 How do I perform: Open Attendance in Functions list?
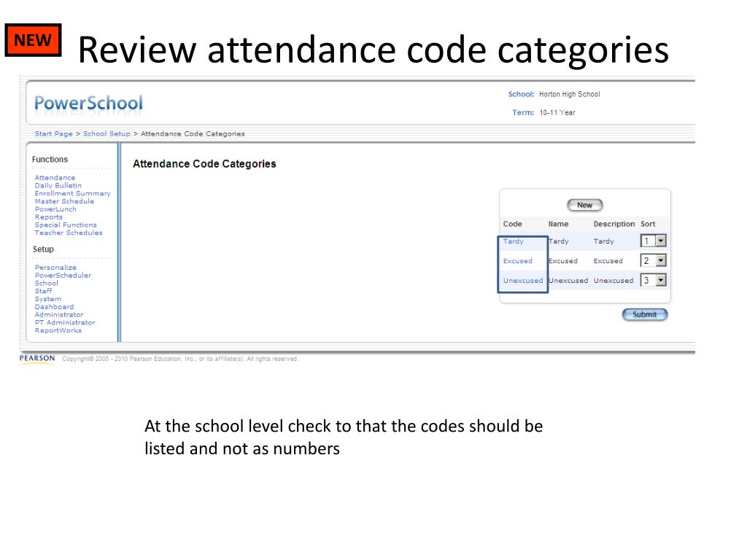(55, 178)
